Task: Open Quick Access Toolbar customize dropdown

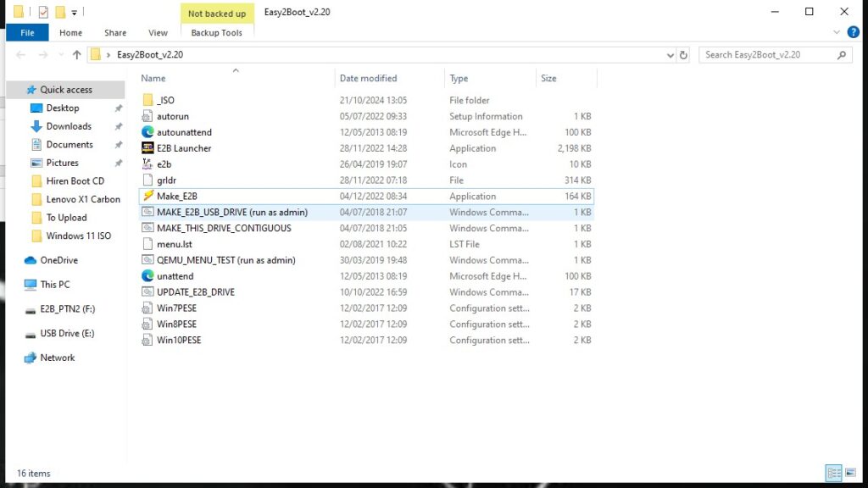Action: coord(75,12)
